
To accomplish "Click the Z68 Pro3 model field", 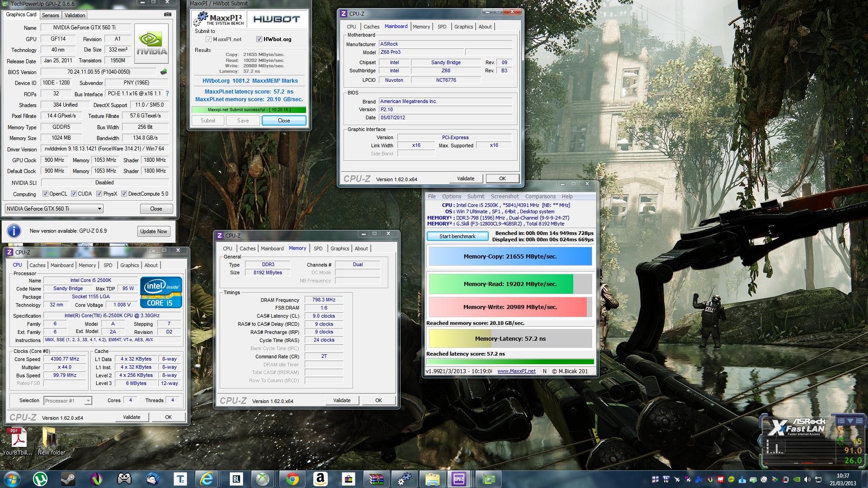I will (421, 52).
